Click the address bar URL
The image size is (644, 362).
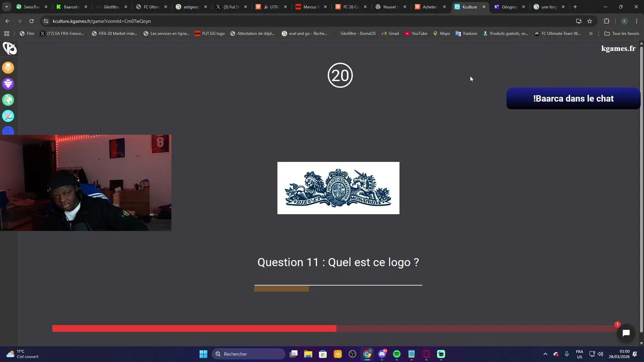[102, 21]
